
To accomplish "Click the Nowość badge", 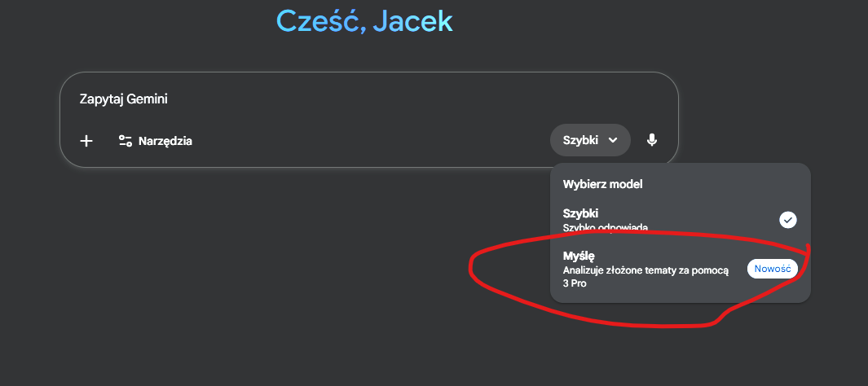I will (772, 270).
